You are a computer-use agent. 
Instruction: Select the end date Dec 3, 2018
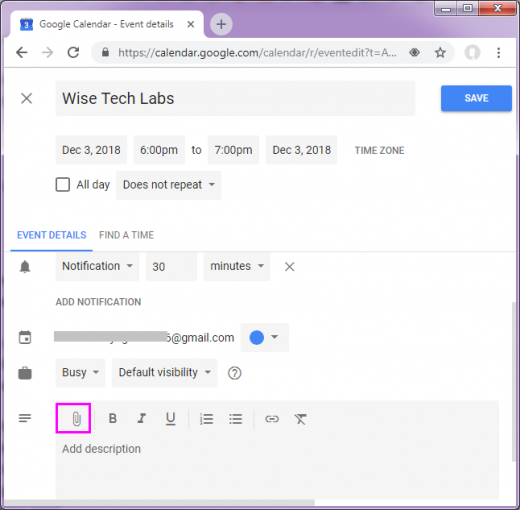click(301, 150)
